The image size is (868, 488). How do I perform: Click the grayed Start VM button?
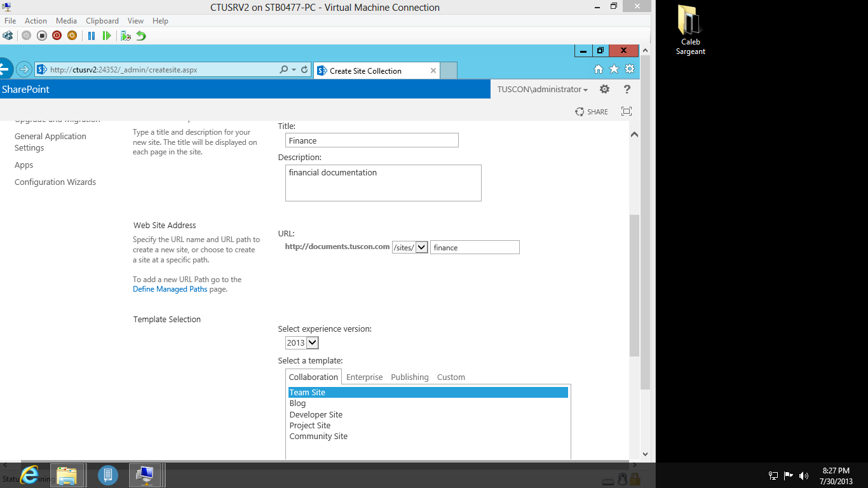(x=26, y=36)
